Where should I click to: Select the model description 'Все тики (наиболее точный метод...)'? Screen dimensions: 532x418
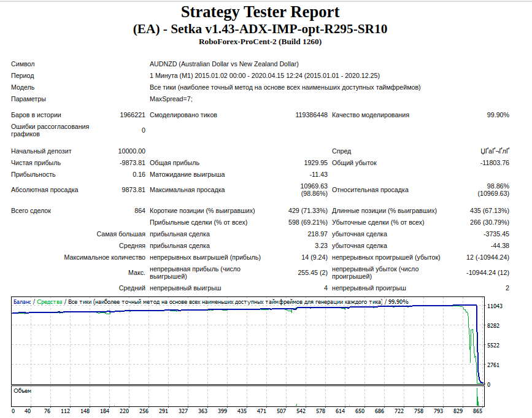tap(285, 87)
